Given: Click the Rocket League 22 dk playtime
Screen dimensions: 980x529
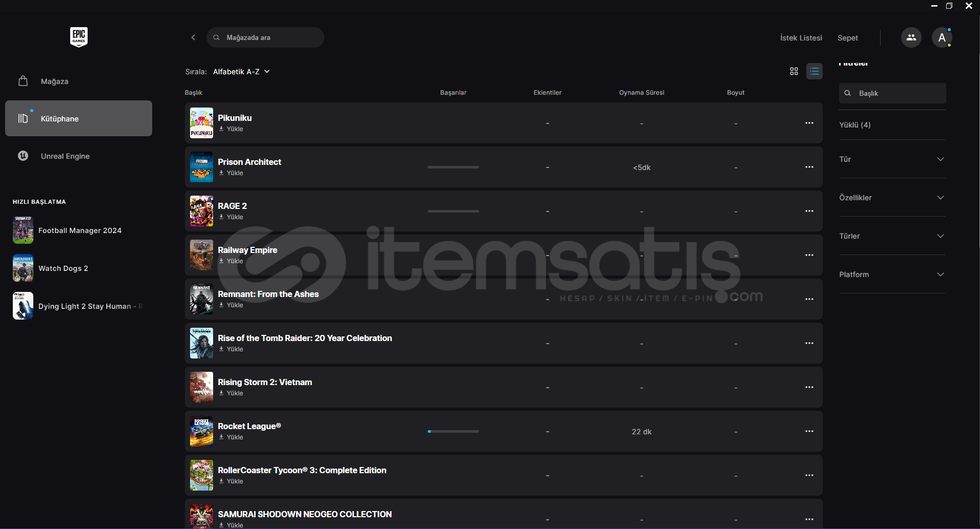Looking at the screenshot, I should point(642,432).
